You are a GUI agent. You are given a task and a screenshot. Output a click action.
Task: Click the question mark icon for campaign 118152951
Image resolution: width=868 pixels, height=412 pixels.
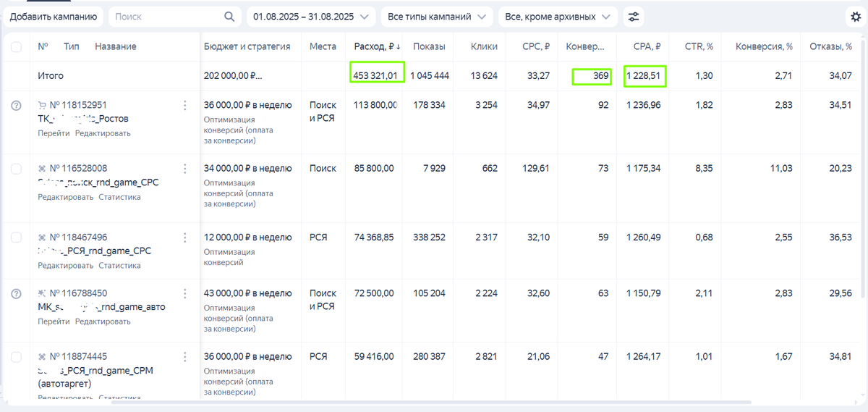point(16,105)
